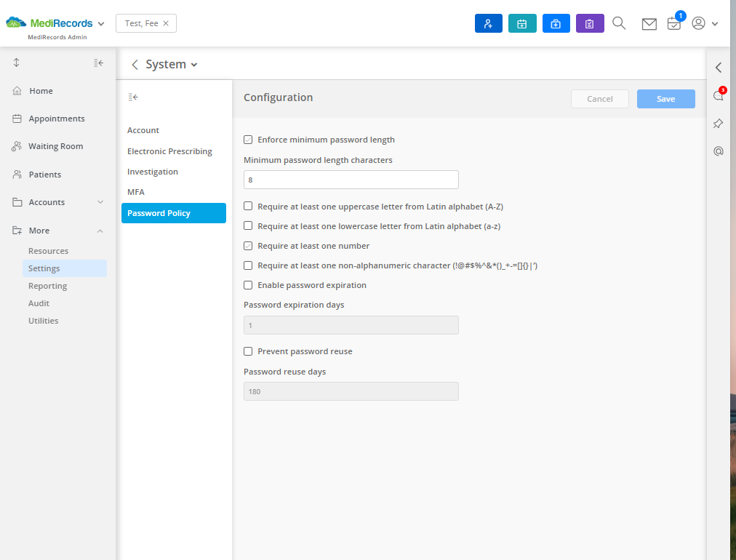This screenshot has width=736, height=560.
Task: Open the purple clipboard icon
Action: [x=590, y=23]
